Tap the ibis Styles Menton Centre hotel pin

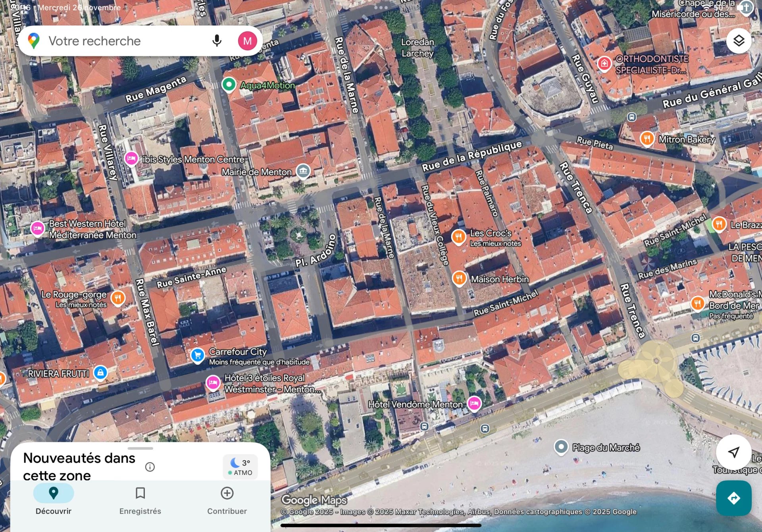coord(131,159)
